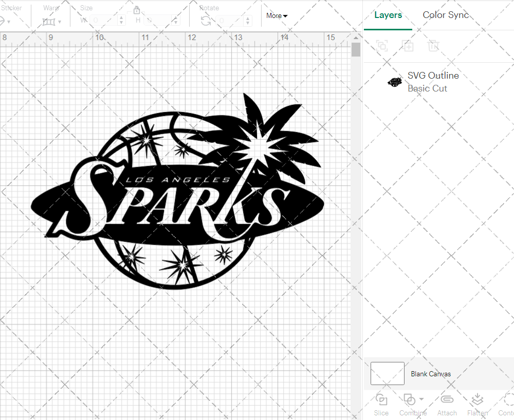This screenshot has height=420, width=514.
Task: Click the Attach icon
Action: [447, 399]
